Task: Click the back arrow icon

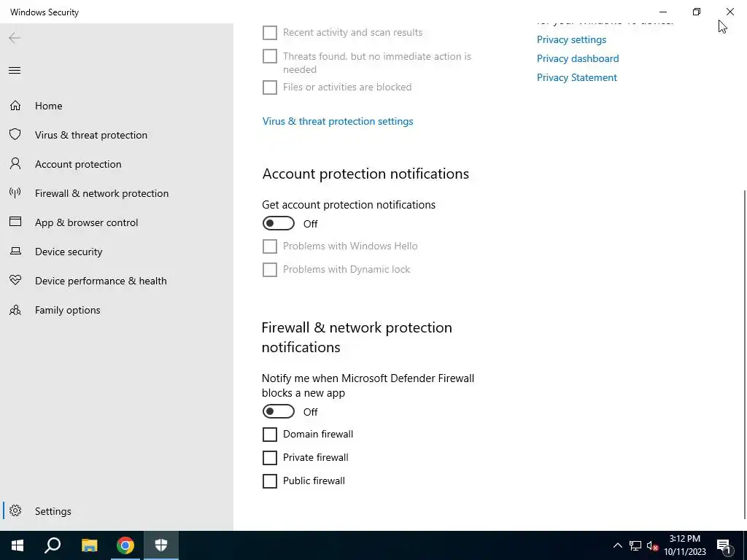Action: [x=15, y=38]
